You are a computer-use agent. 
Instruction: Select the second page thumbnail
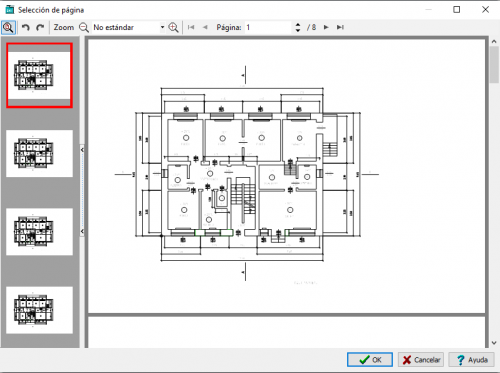[x=39, y=153]
